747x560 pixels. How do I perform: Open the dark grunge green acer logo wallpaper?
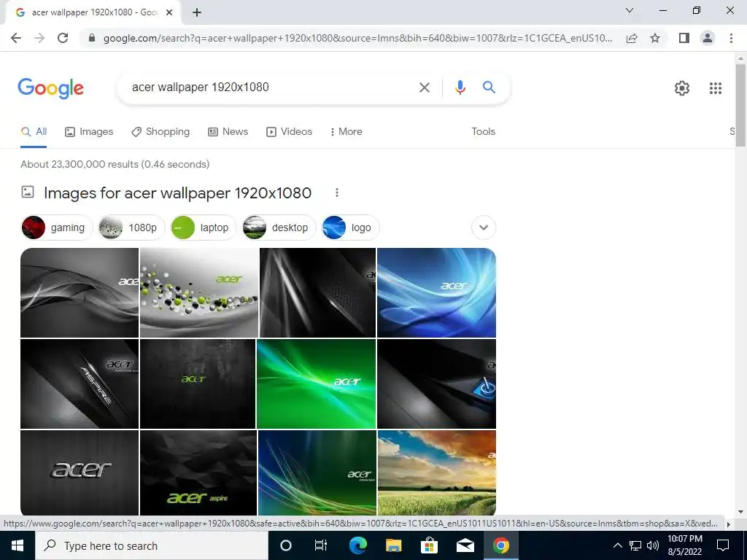198,384
